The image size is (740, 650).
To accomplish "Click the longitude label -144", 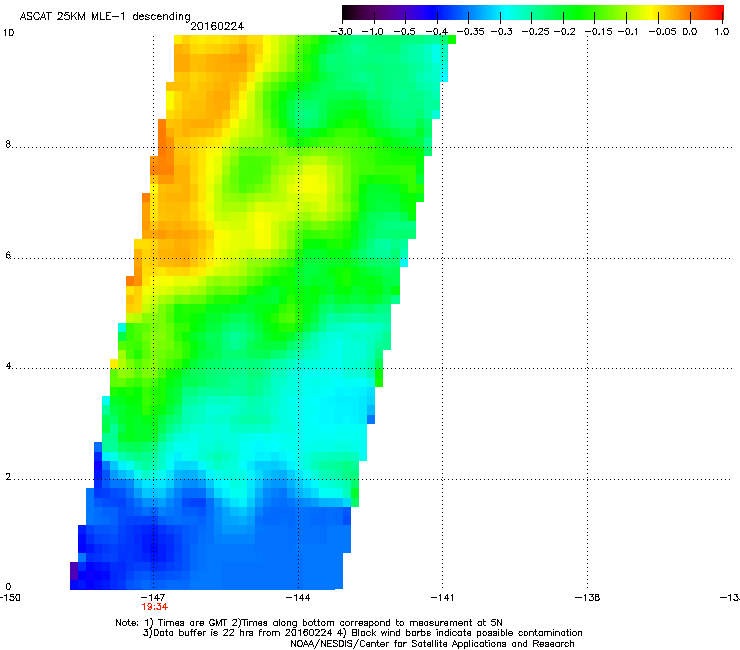I will click(298, 598).
